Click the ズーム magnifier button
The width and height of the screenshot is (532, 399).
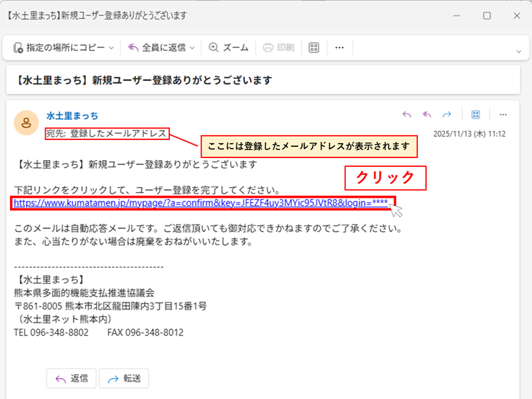point(229,48)
